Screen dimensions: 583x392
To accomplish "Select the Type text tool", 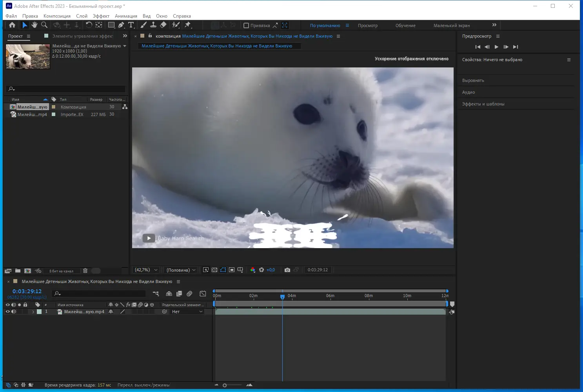I will tap(131, 25).
